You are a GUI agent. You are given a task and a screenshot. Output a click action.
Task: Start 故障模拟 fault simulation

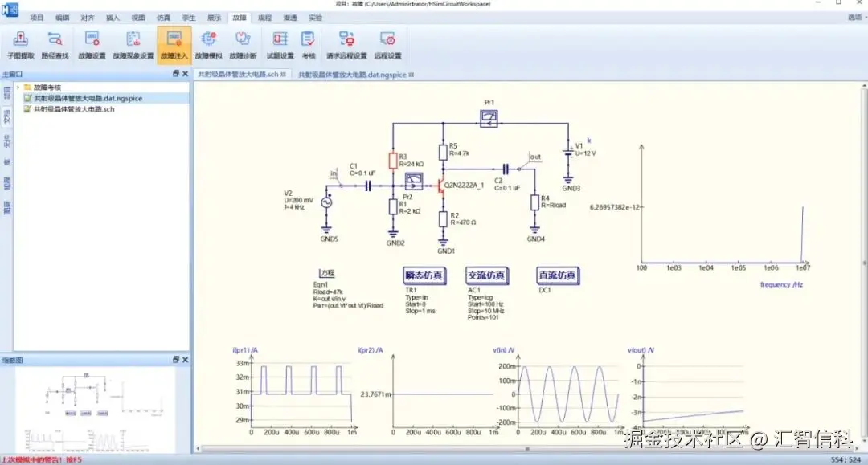pos(209,45)
